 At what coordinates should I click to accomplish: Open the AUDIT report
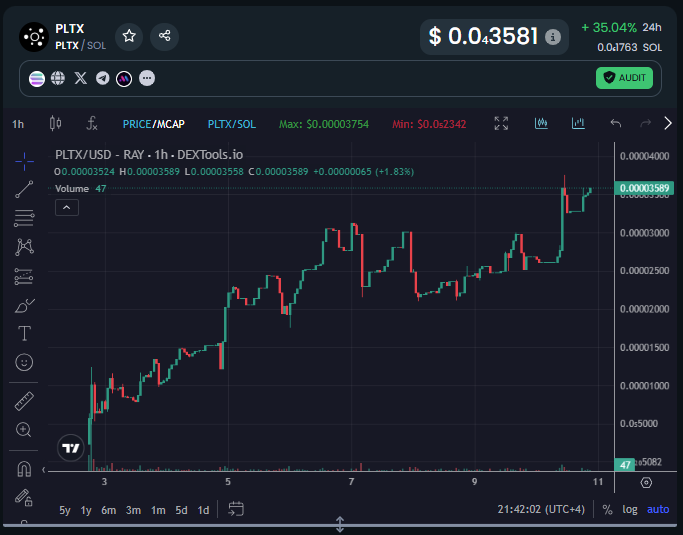pyautogui.click(x=624, y=78)
